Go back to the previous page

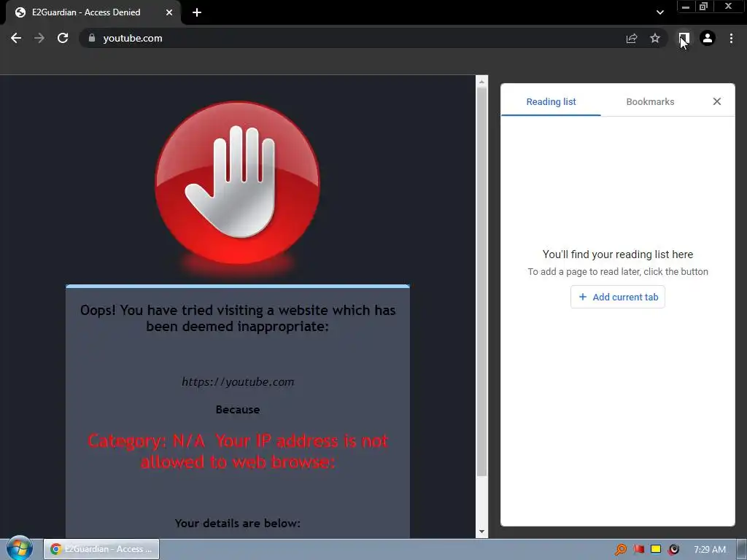coord(16,38)
